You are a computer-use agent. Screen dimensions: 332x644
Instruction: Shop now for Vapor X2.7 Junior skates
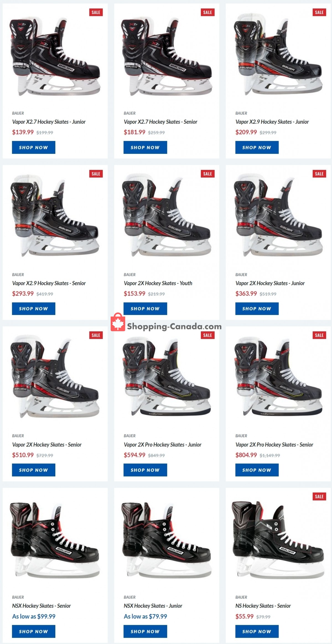33,147
